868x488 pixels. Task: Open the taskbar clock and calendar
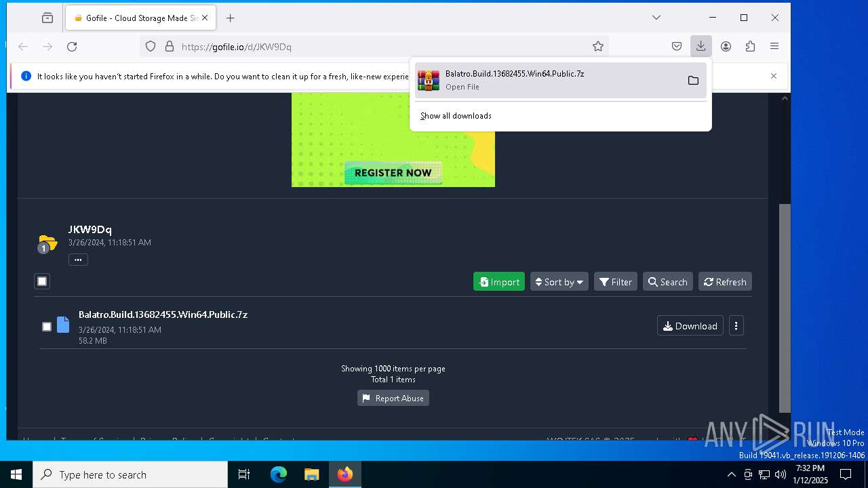(810, 474)
